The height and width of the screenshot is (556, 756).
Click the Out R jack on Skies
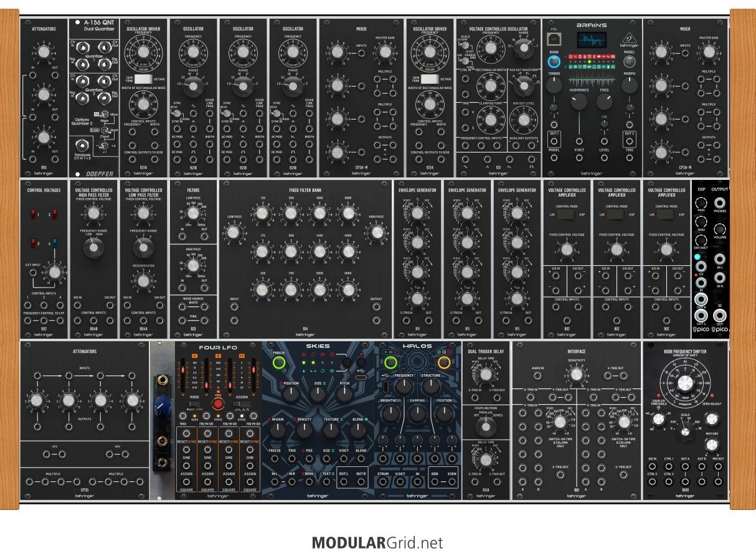[361, 481]
